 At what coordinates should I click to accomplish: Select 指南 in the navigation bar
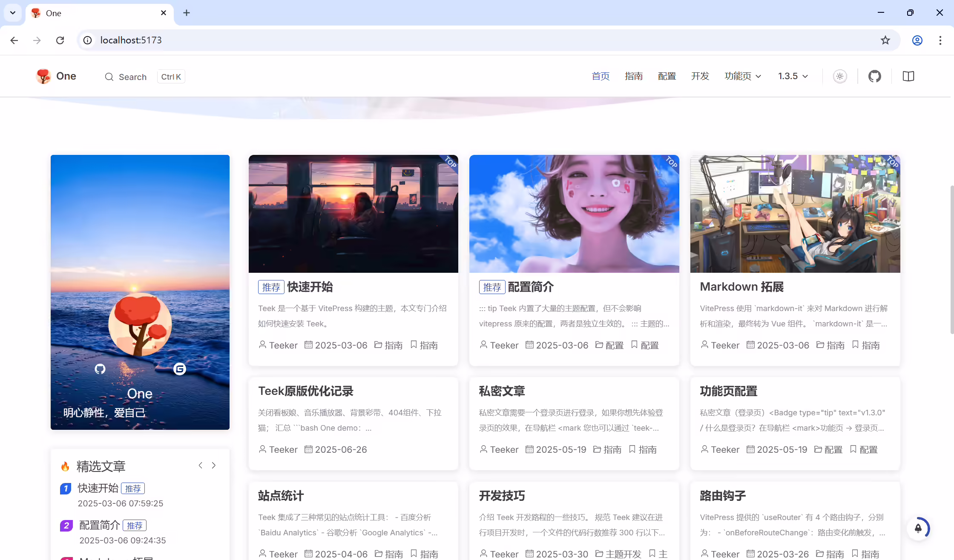(634, 76)
